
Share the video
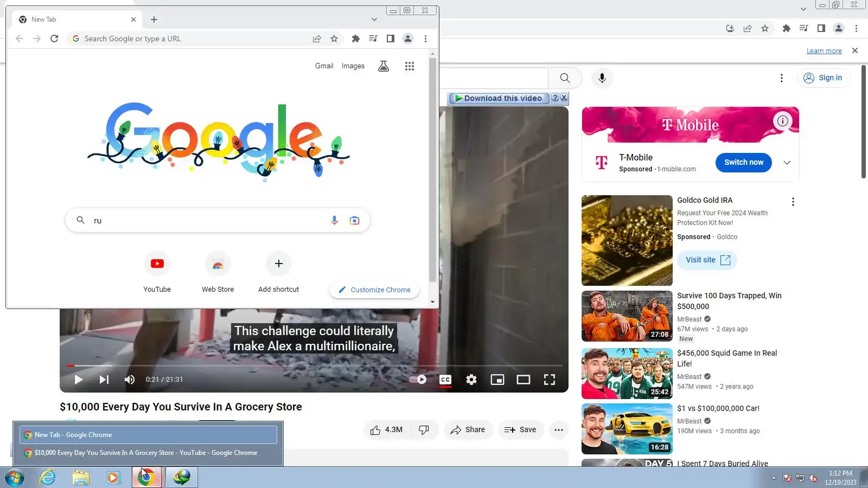point(468,430)
